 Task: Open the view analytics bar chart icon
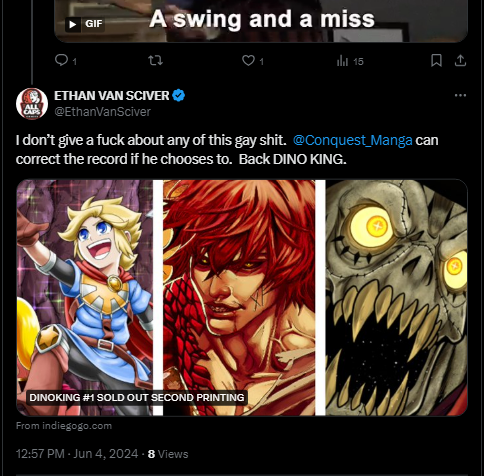(342, 61)
